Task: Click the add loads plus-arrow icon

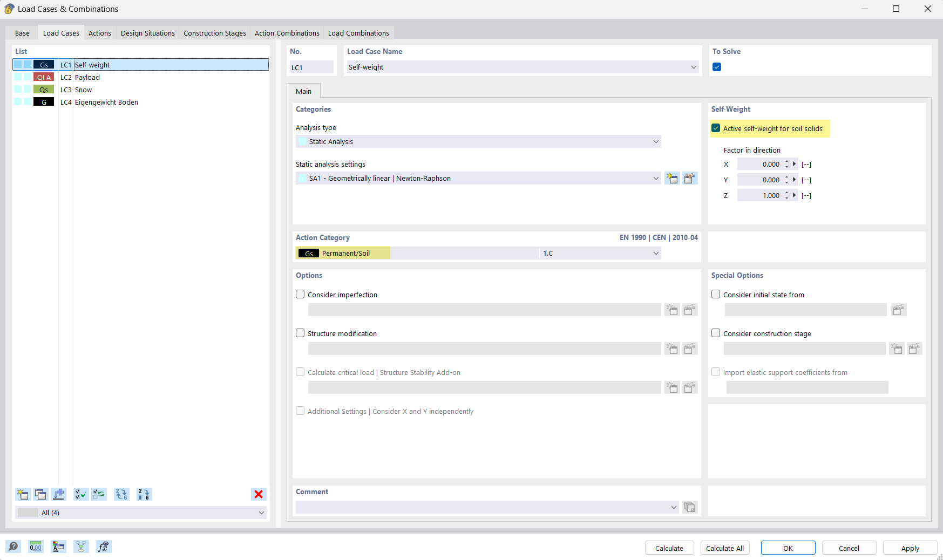Action: (58, 494)
